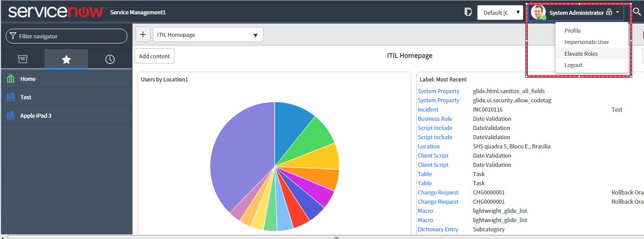Click the Test favorite's list icon
This screenshot has width=644, height=239.
[x=10, y=97]
